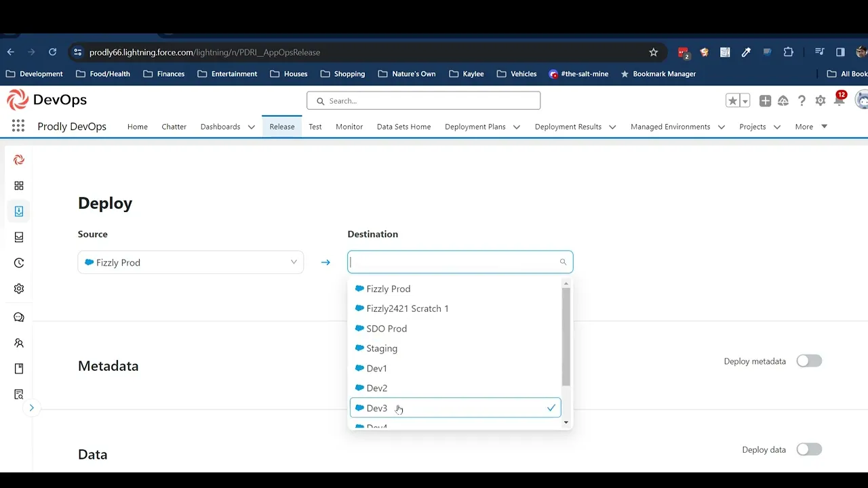Image resolution: width=868 pixels, height=488 pixels.
Task: Bookmark this page with browser star icon
Action: coord(653,52)
